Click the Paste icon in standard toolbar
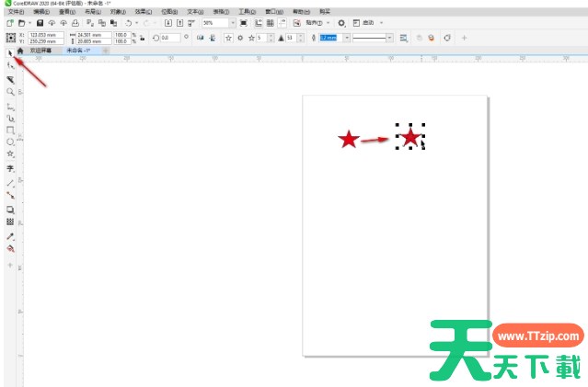This screenshot has height=387, width=588. (113, 23)
